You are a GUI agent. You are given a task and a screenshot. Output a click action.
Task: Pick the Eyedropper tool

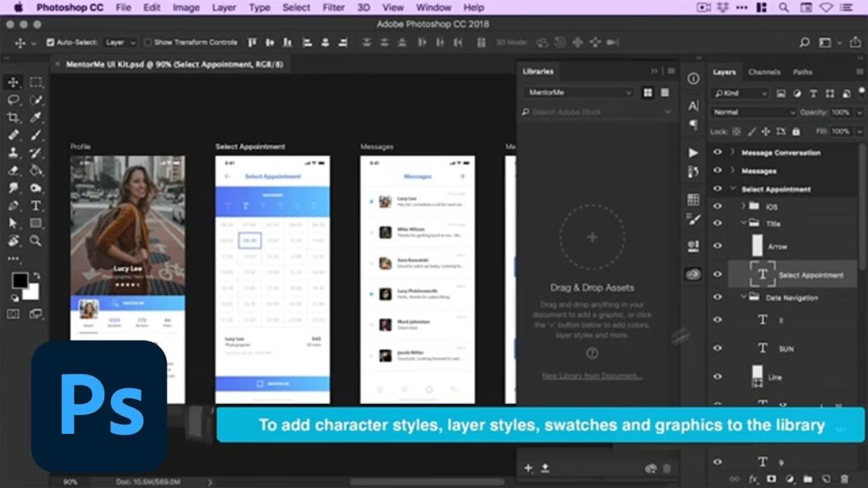[36, 117]
